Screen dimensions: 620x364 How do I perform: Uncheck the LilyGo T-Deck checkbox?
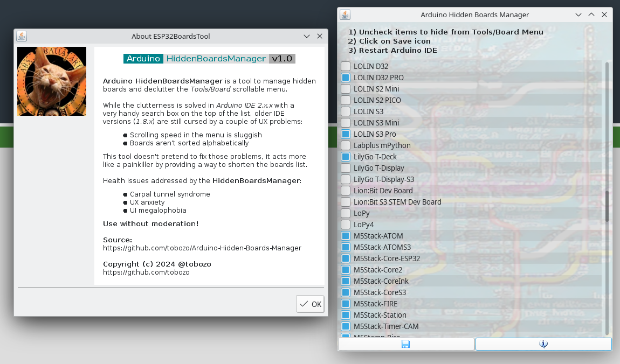coord(346,157)
